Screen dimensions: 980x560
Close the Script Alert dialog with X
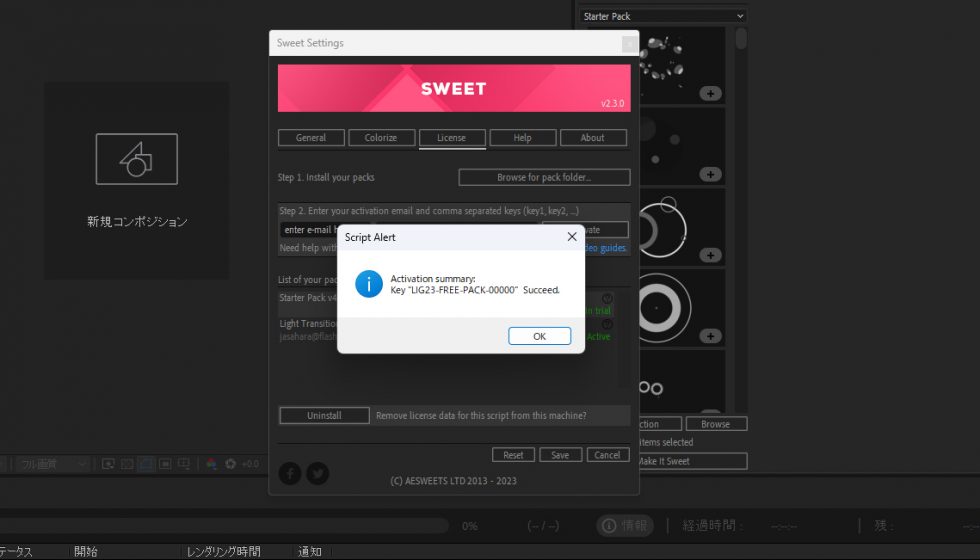click(x=572, y=237)
